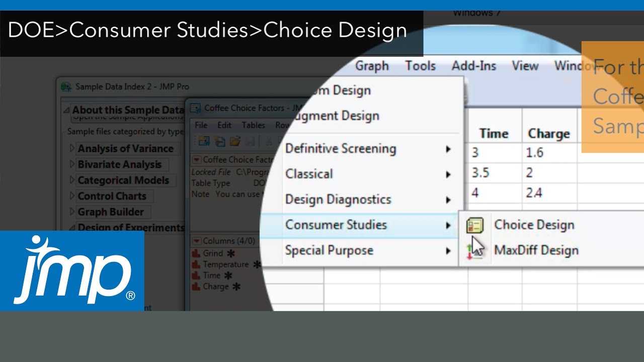Select MaxDiff Design from the submenu
The width and height of the screenshot is (644, 362).
click(x=536, y=250)
